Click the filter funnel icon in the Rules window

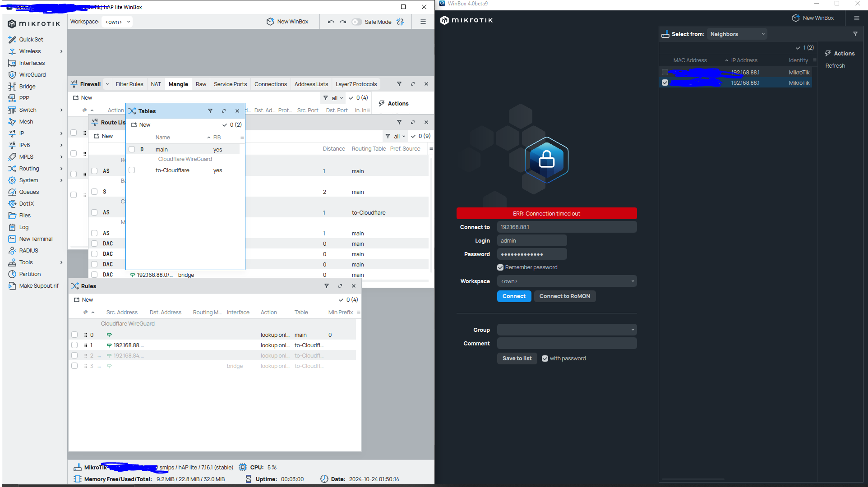(x=327, y=285)
